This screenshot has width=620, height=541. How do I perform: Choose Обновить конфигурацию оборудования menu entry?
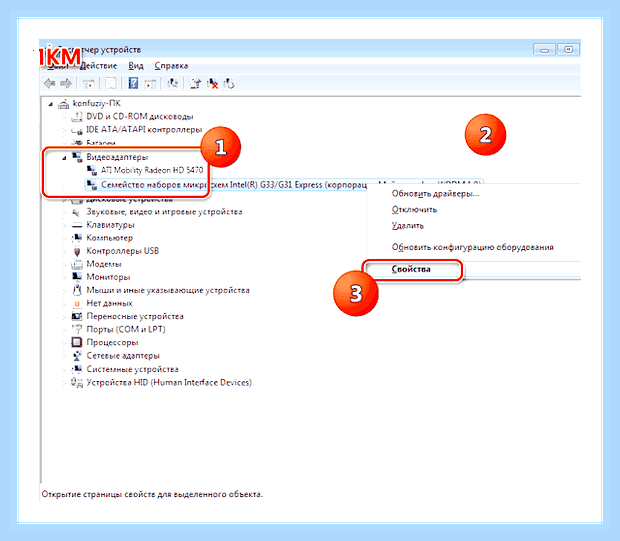[473, 247]
